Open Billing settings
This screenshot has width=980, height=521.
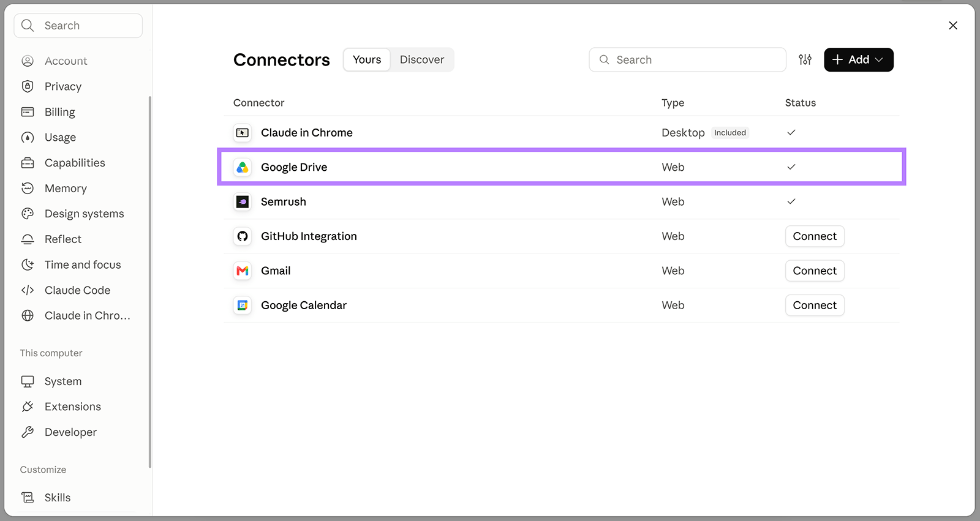click(59, 112)
